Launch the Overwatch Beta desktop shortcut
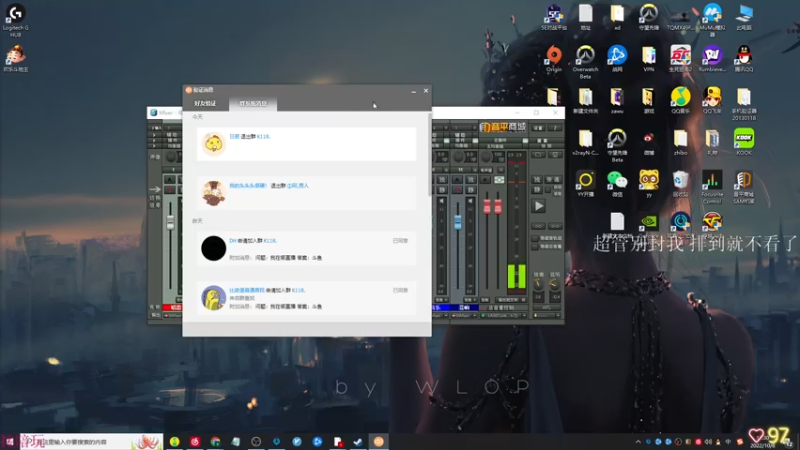The height and width of the screenshot is (450, 800). coord(585,62)
